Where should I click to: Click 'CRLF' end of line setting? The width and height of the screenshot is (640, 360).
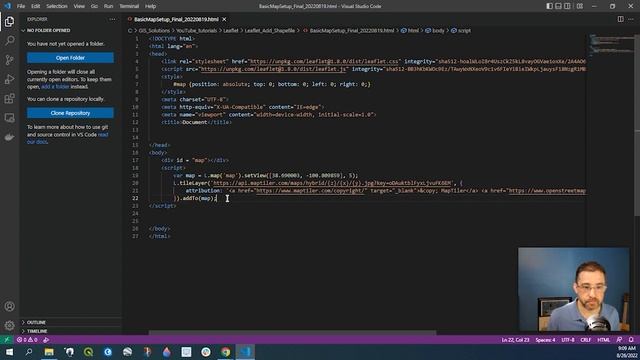click(x=586, y=340)
